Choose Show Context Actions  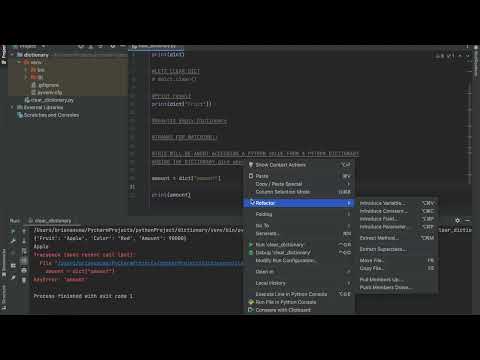click(x=299, y=165)
